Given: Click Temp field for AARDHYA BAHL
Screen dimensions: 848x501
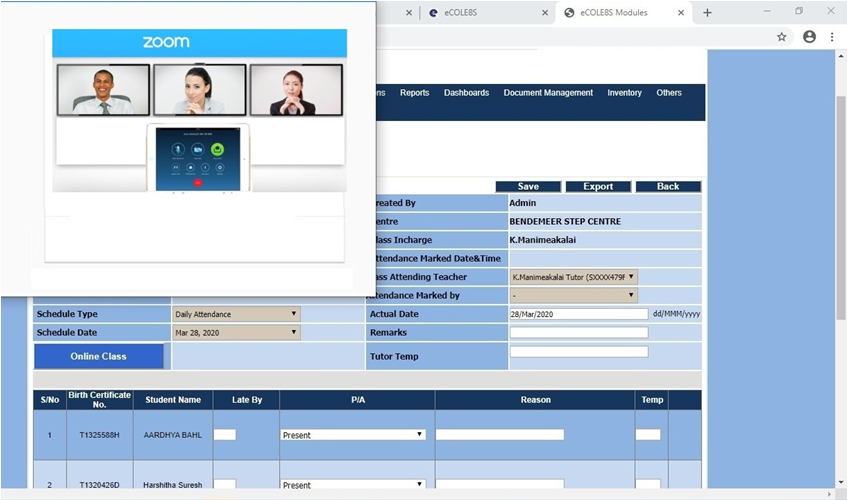Looking at the screenshot, I should tap(648, 434).
